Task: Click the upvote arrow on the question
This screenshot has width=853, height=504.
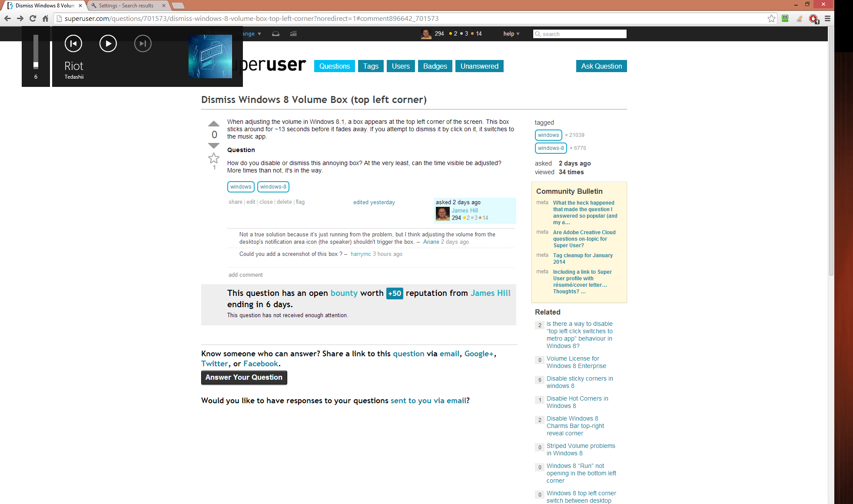Action: point(213,123)
